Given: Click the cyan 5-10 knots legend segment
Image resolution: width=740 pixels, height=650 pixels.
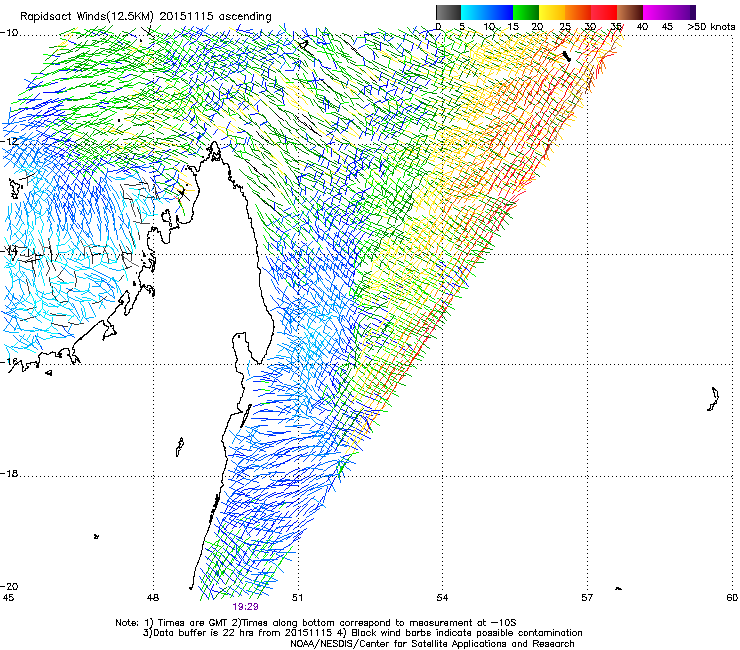Looking at the screenshot, I should (x=474, y=12).
